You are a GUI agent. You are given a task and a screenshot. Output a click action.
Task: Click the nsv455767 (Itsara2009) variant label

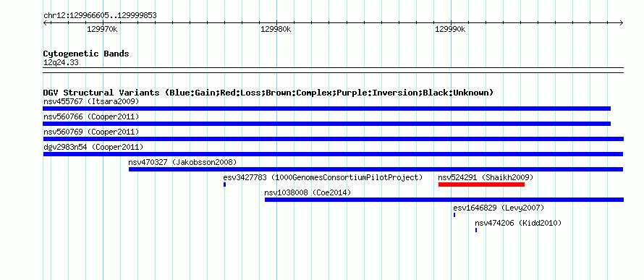(91, 101)
